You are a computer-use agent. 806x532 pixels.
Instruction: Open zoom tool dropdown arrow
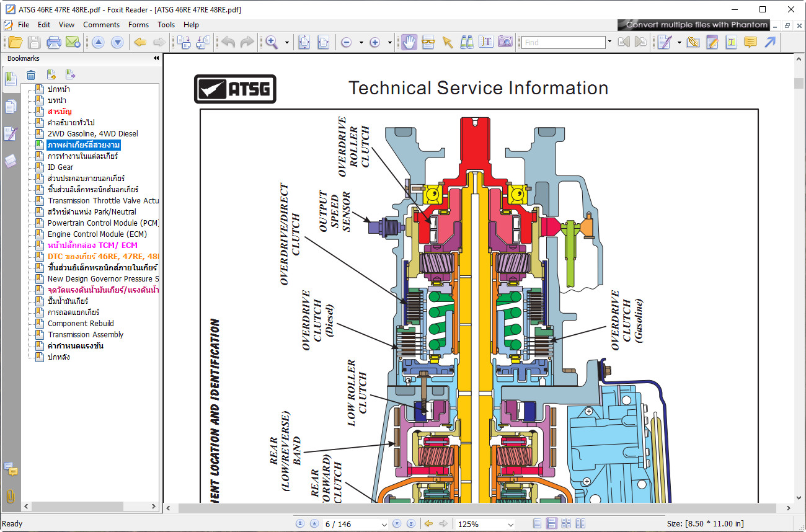point(287,42)
